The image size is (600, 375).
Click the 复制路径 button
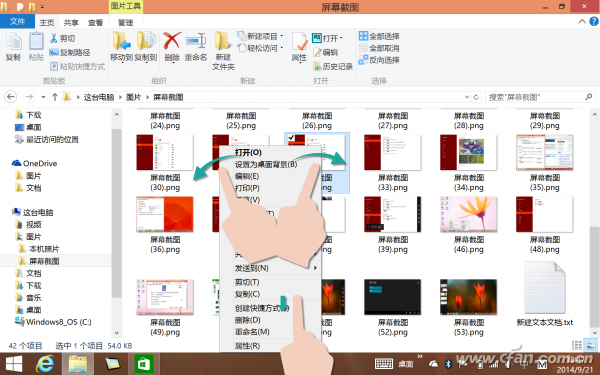[70, 52]
